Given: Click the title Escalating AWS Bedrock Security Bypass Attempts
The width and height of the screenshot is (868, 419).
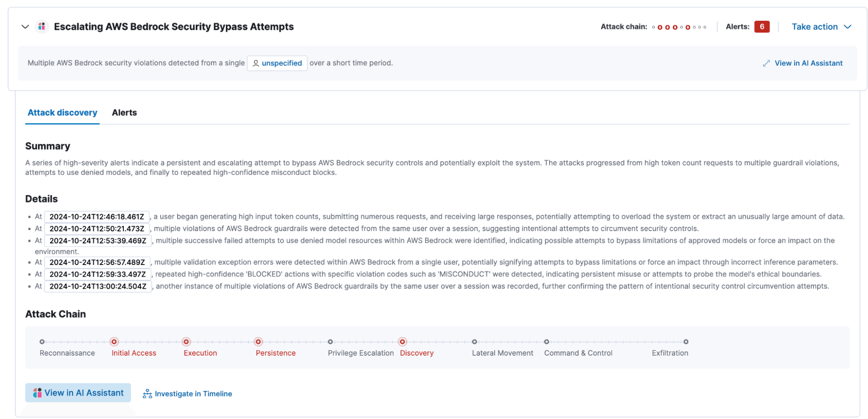Looking at the screenshot, I should [174, 27].
